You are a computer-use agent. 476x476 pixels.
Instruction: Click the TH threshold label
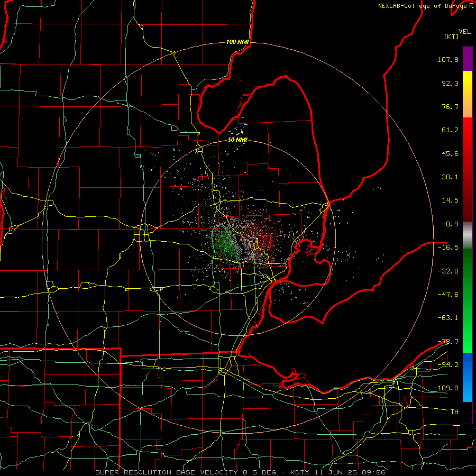pyautogui.click(x=454, y=412)
